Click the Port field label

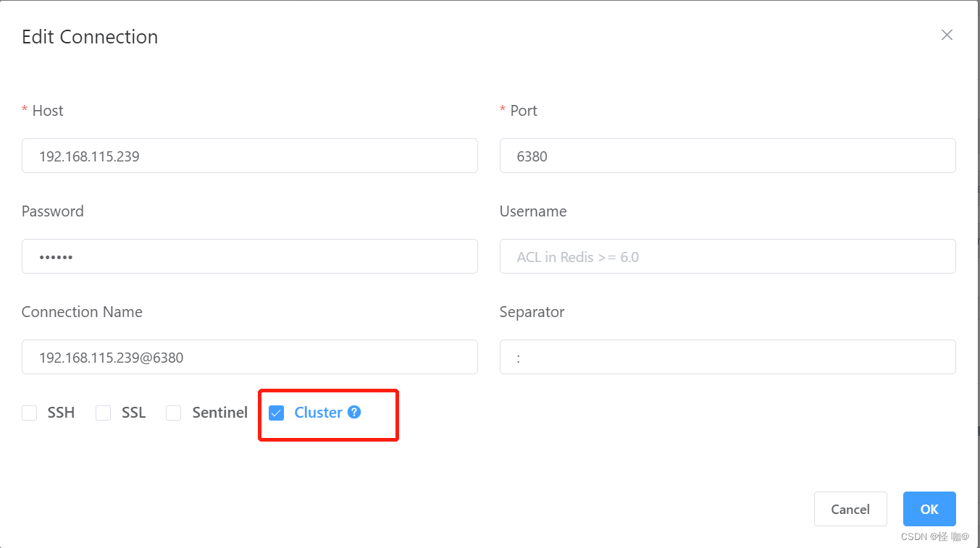point(523,111)
